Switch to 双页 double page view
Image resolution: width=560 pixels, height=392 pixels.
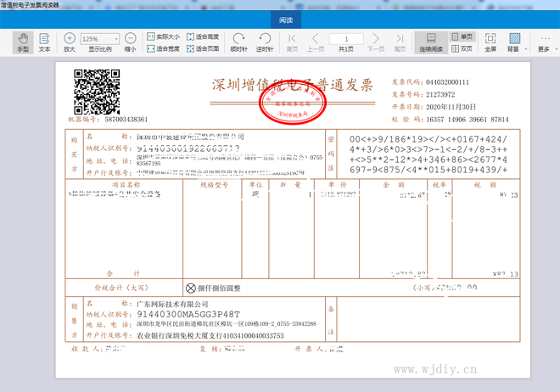click(x=462, y=48)
